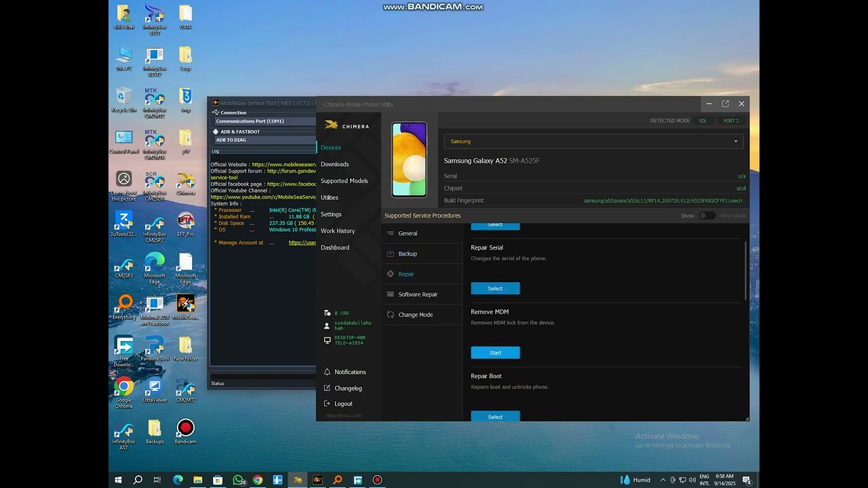The height and width of the screenshot is (488, 868).
Task: Click the EDL detected mode badge
Action: [x=703, y=121]
